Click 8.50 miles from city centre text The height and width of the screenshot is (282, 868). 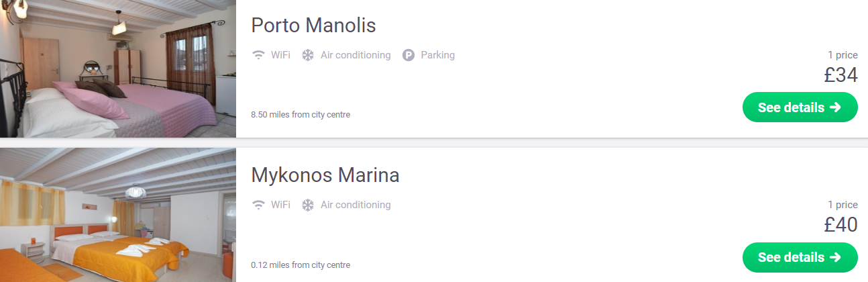point(301,115)
